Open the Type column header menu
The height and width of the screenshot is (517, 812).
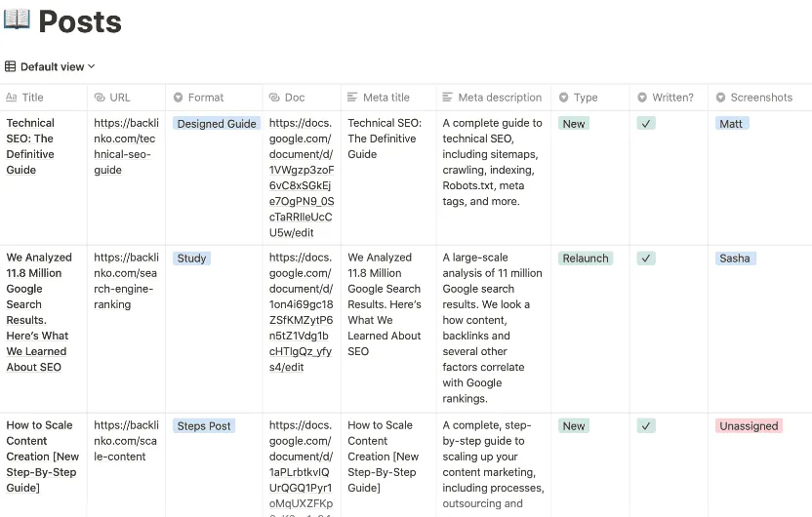coord(589,98)
